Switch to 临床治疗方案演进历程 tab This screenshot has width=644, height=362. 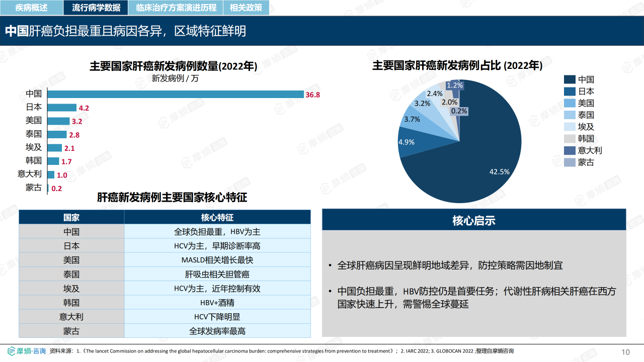click(176, 8)
